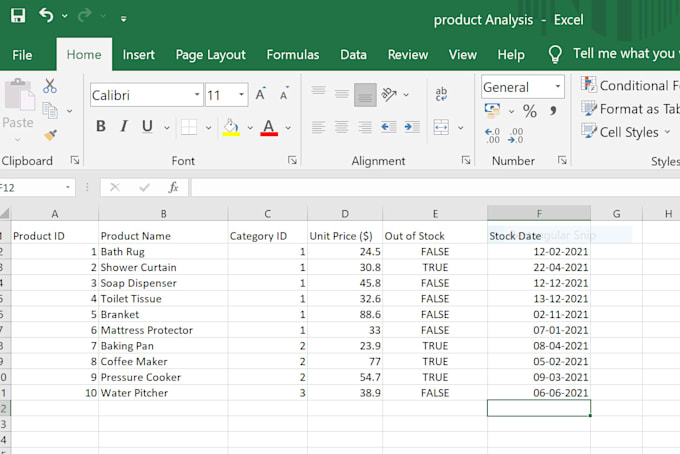Viewport: 680px width, 454px height.
Task: Save the workbook with the floppy icon
Action: (18, 16)
